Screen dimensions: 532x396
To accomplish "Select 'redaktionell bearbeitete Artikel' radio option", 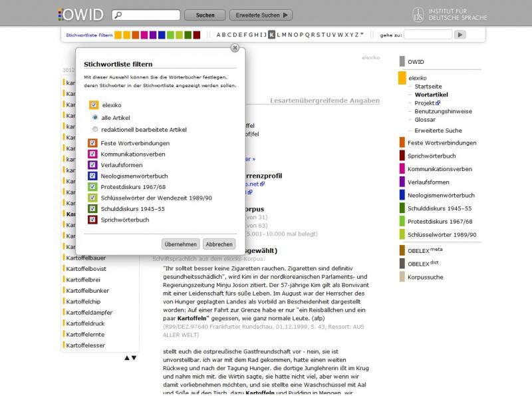I will pyautogui.click(x=95, y=129).
